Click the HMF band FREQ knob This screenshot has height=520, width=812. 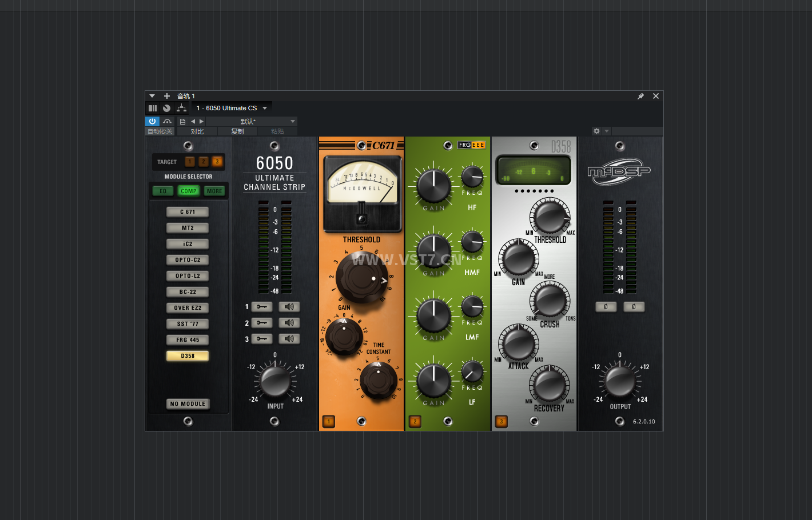[472, 242]
